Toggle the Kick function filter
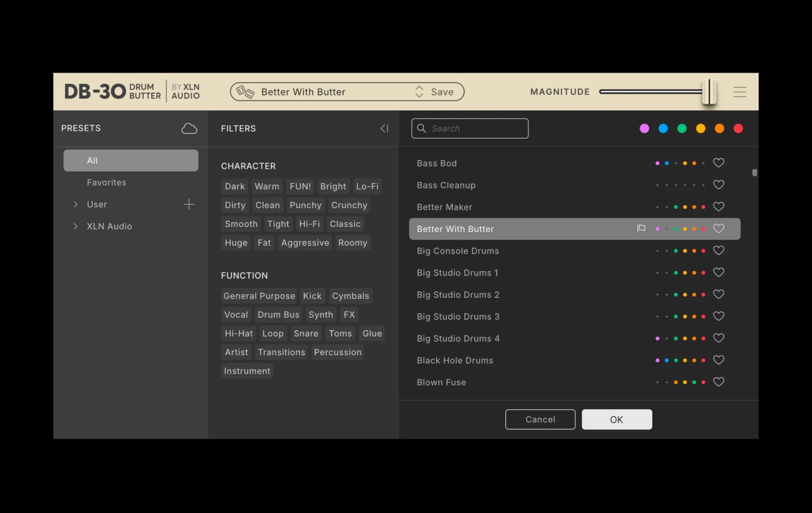Screen dimensions: 812x513 pyautogui.click(x=312, y=296)
